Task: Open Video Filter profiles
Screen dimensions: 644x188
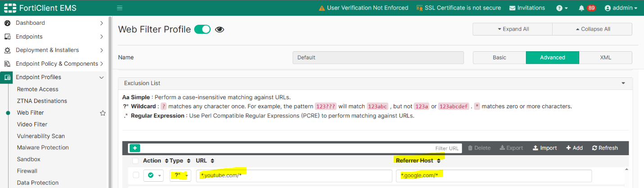Action: click(x=32, y=125)
